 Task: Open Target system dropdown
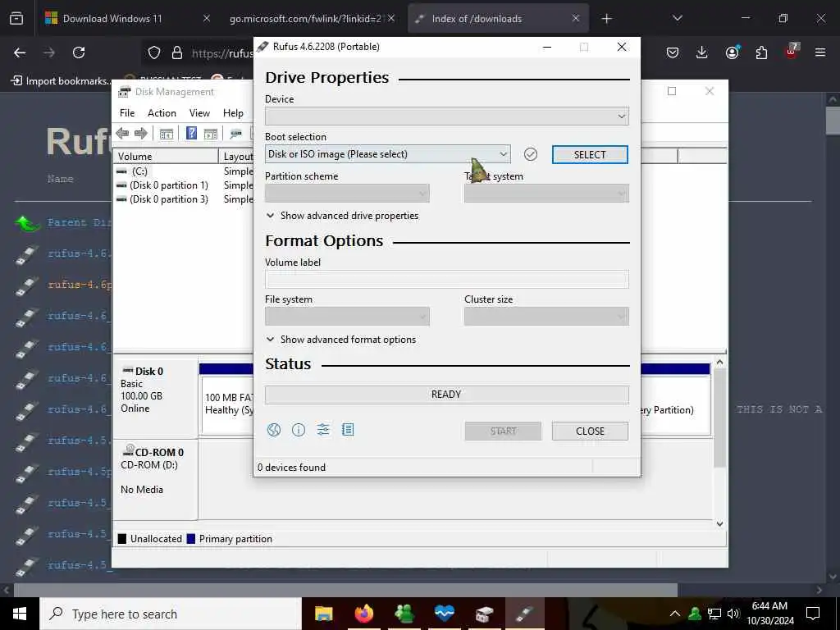(x=546, y=194)
